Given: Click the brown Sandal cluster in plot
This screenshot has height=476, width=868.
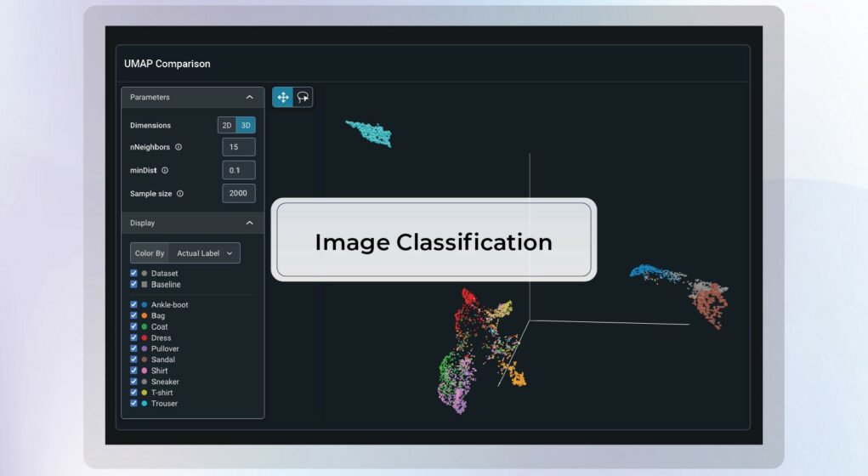Looking at the screenshot, I should (712, 304).
